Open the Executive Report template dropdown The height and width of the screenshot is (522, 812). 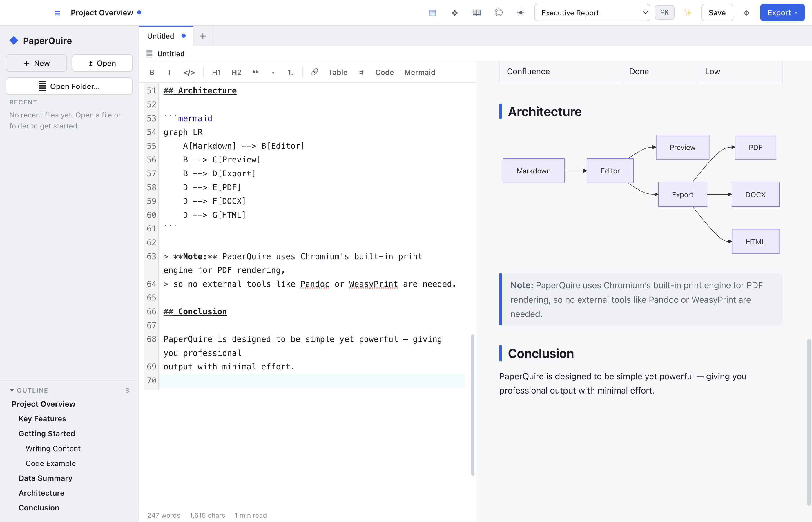[592, 13]
